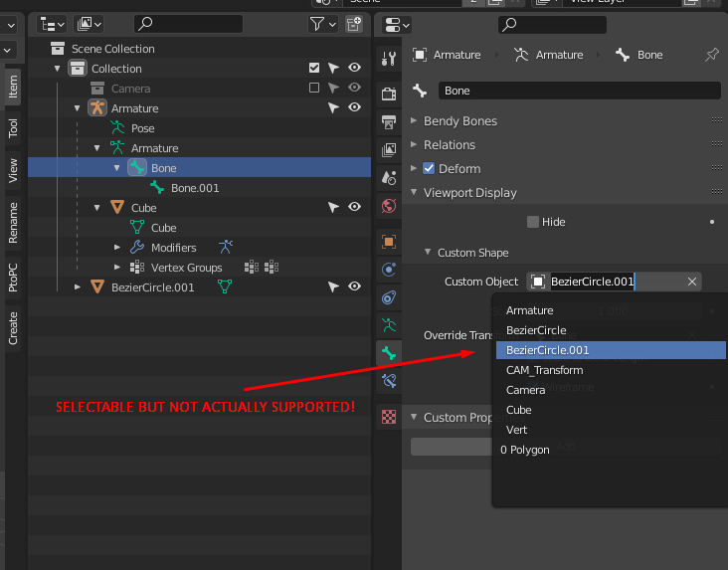The height and width of the screenshot is (570, 728).
Task: Click the first vertex group icon beside Vertex Groups
Action: (252, 267)
